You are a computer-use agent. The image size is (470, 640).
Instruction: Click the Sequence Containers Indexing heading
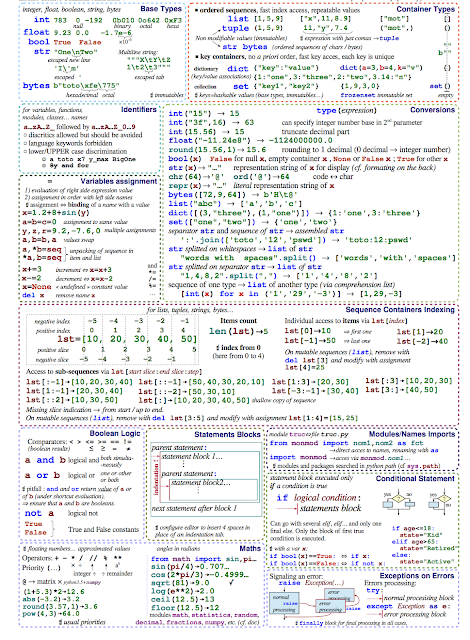[x=400, y=310]
